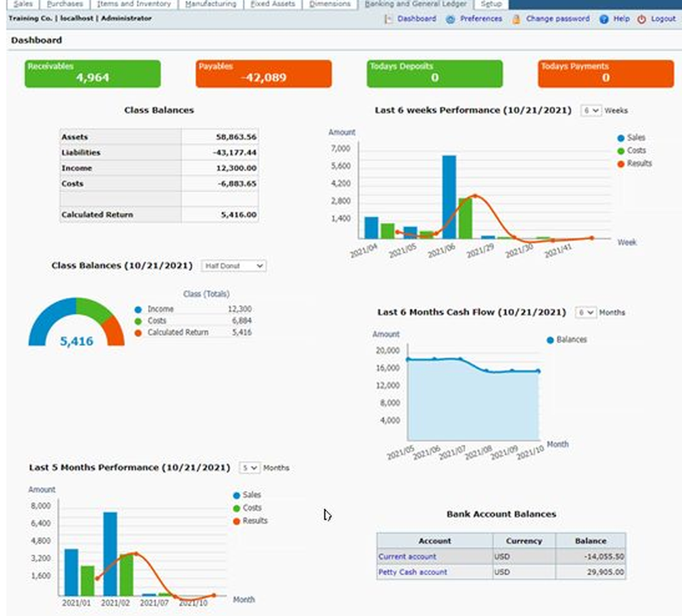Click the Logout power icon
This screenshot has width=682, height=616.
coord(642,19)
